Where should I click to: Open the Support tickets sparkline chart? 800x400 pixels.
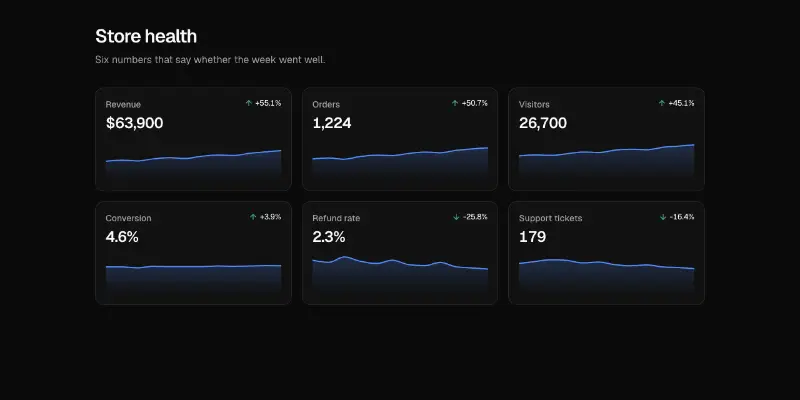[607, 276]
